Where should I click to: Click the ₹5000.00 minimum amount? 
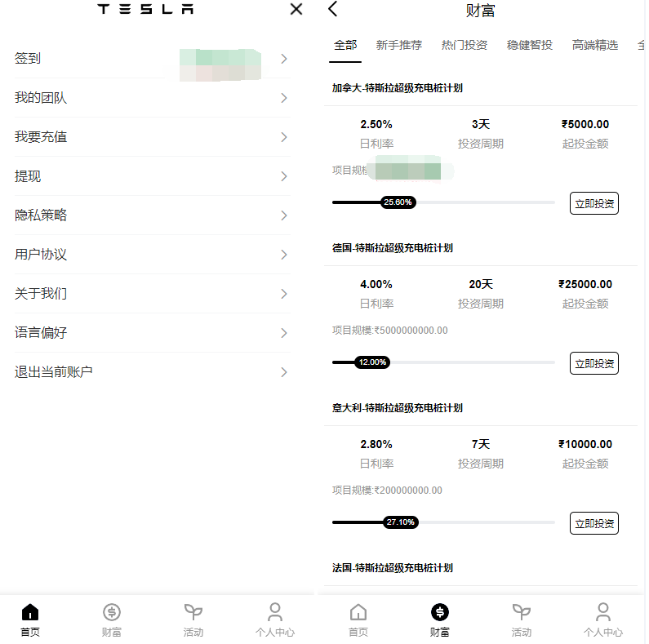point(585,124)
